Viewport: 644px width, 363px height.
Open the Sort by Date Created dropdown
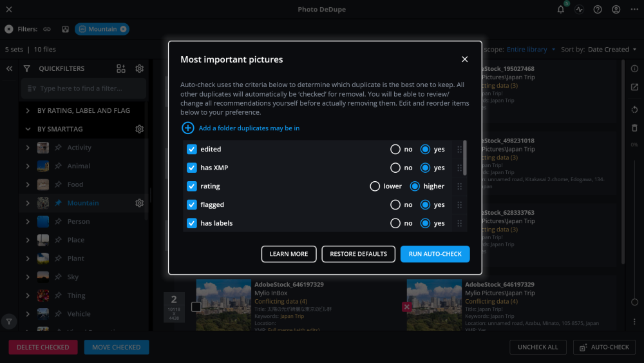click(x=611, y=50)
